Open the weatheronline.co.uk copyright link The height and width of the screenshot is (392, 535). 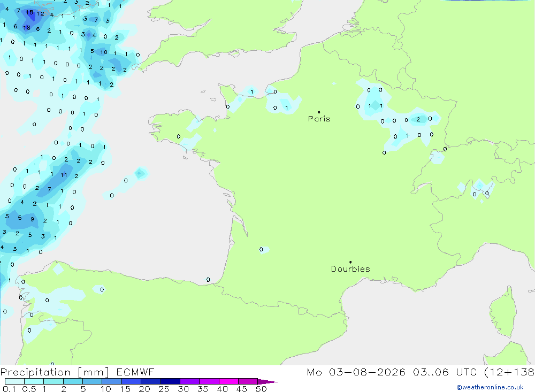[490, 387]
